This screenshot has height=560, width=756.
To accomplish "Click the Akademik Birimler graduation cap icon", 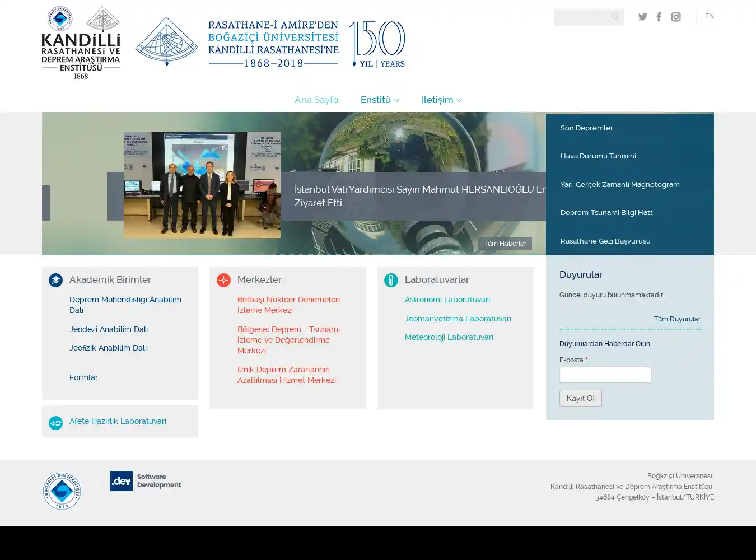I will pyautogui.click(x=55, y=280).
